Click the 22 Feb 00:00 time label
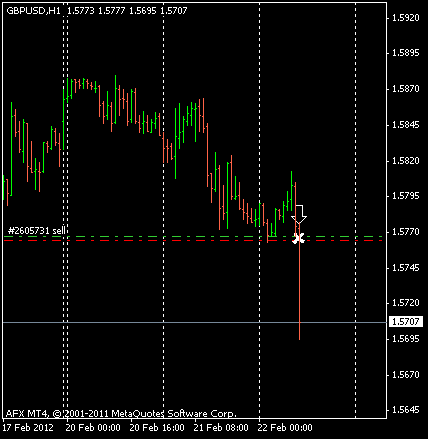 coord(285,428)
